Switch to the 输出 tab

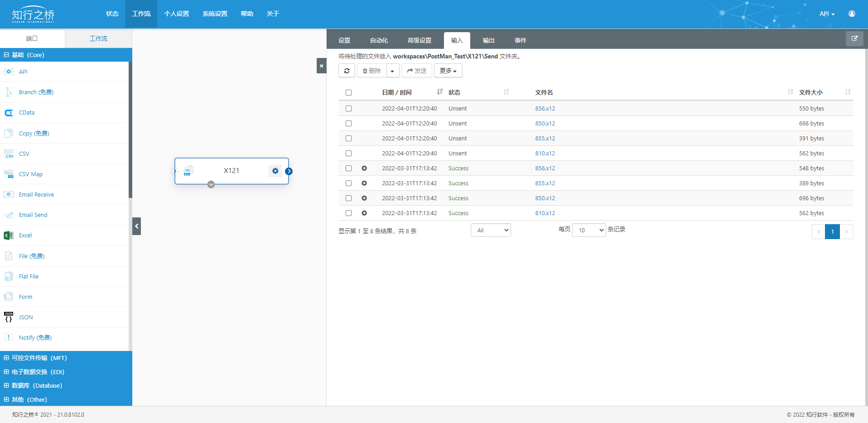[x=488, y=40]
